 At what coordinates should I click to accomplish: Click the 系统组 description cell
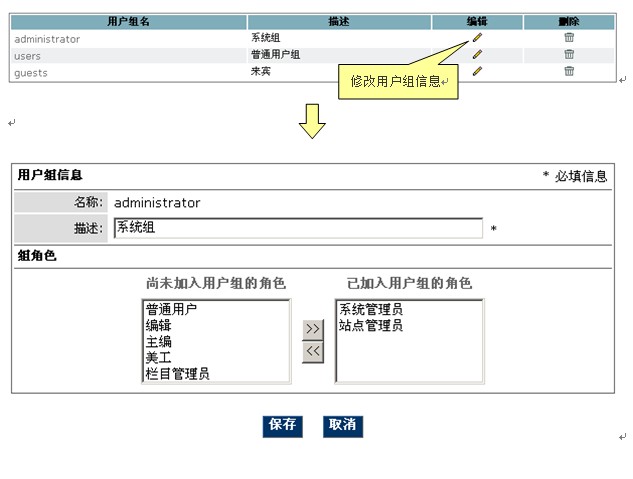click(x=266, y=38)
